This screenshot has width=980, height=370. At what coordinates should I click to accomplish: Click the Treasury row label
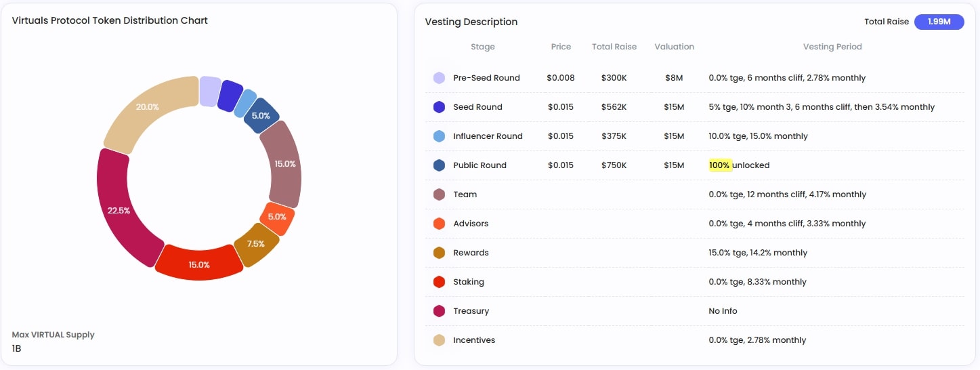point(471,311)
